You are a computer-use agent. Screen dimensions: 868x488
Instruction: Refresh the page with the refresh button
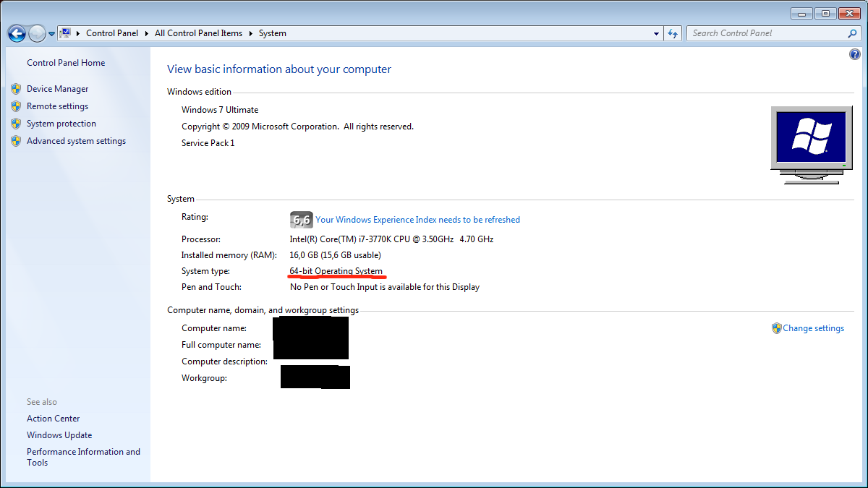pyautogui.click(x=673, y=33)
